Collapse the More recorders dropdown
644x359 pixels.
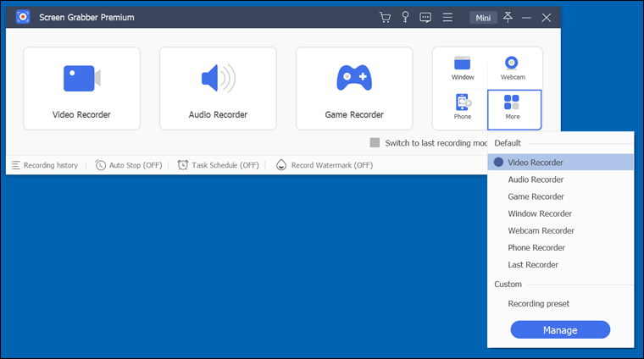click(513, 108)
